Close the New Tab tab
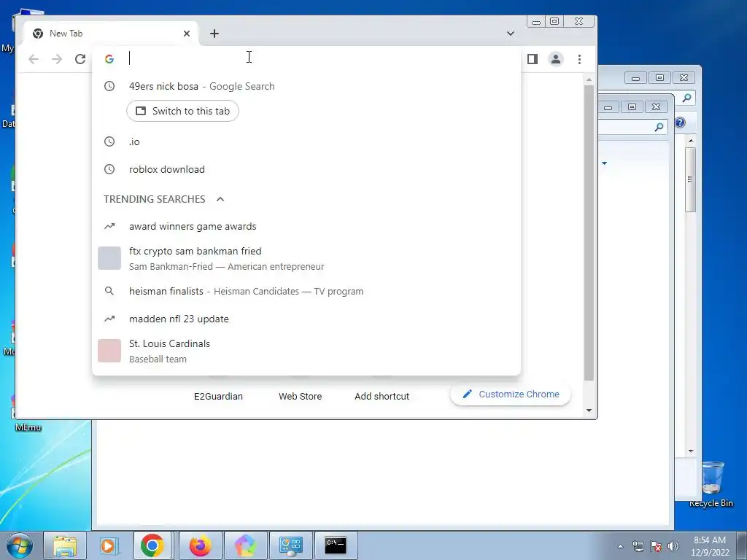The height and width of the screenshot is (560, 747). click(x=187, y=34)
